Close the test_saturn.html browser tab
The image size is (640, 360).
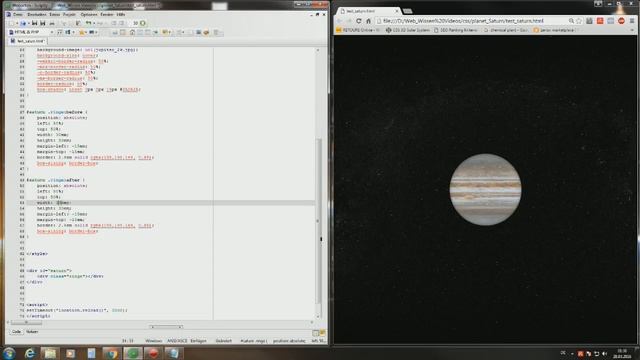(x=396, y=11)
